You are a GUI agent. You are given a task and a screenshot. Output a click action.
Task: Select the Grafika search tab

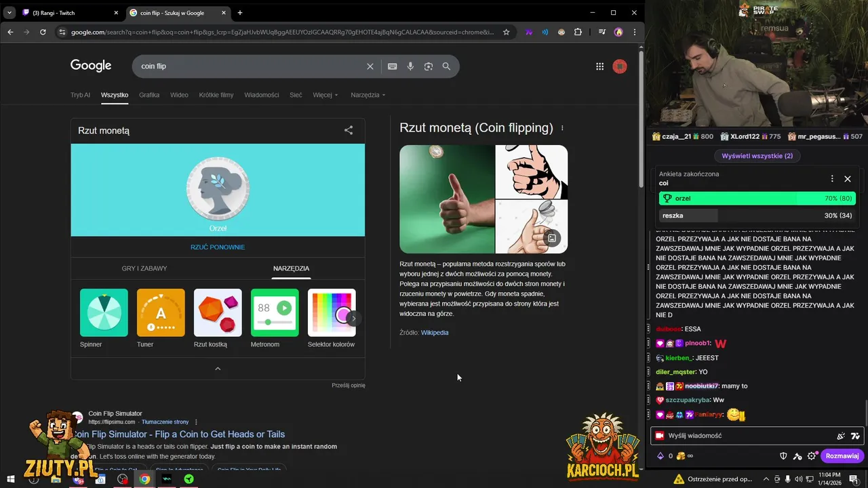click(149, 95)
